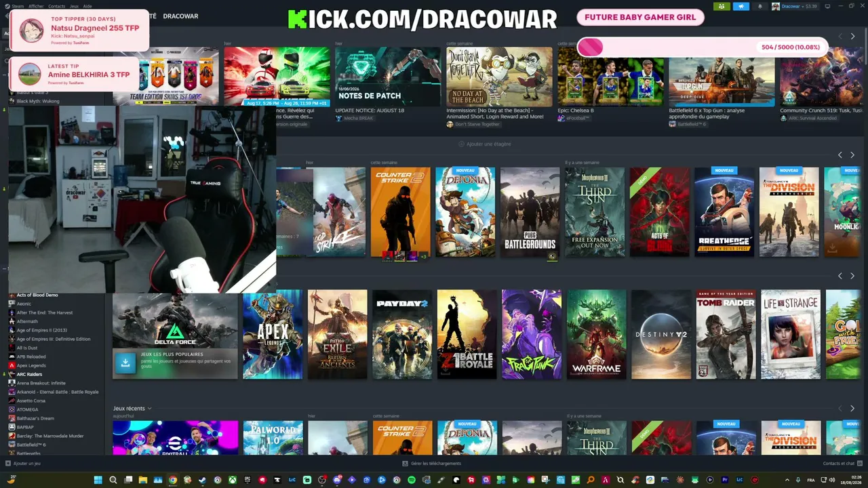
Task: Open Gérer les téléchargements
Action: coord(431,464)
